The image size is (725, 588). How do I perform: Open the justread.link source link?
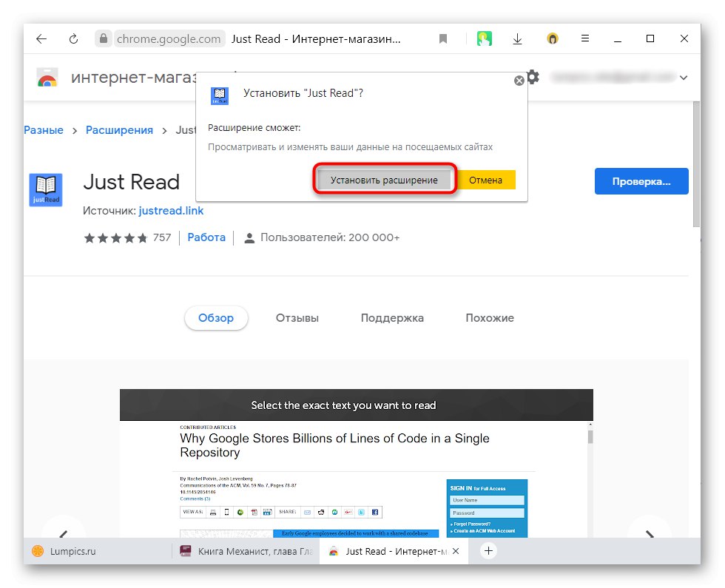coord(171,211)
